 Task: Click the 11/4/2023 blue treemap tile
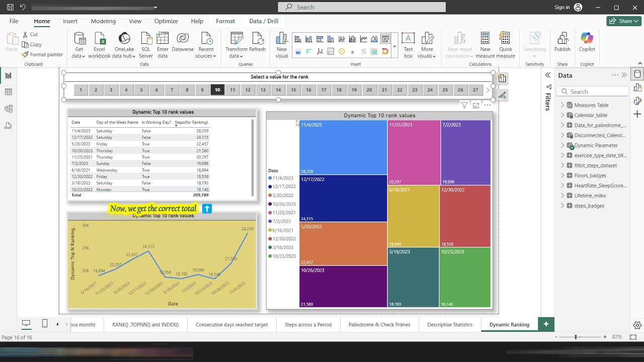tap(343, 147)
